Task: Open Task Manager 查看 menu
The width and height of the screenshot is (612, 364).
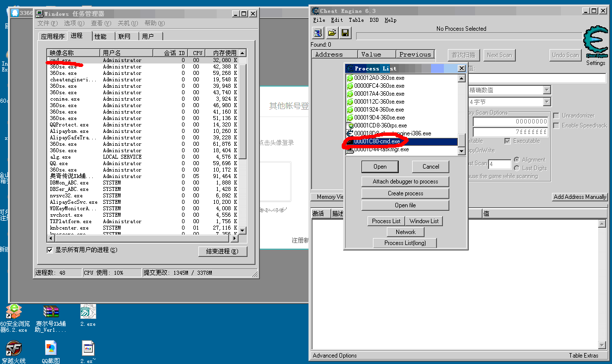Action: point(100,23)
